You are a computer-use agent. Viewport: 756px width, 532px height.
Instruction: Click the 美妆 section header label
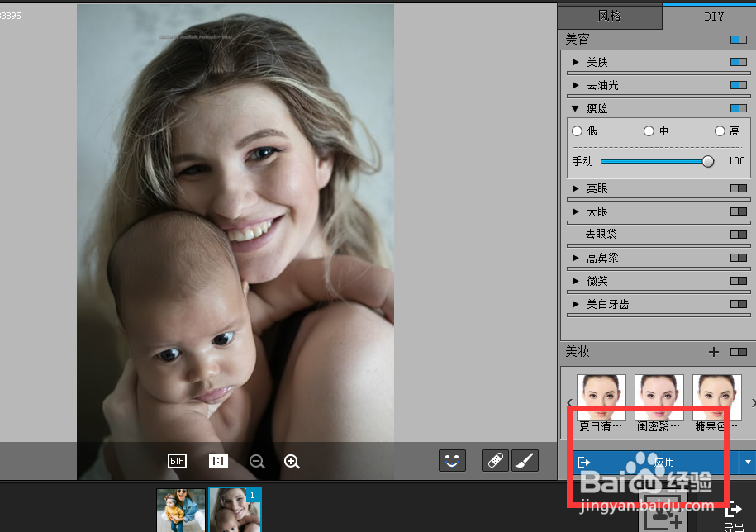[x=578, y=352]
